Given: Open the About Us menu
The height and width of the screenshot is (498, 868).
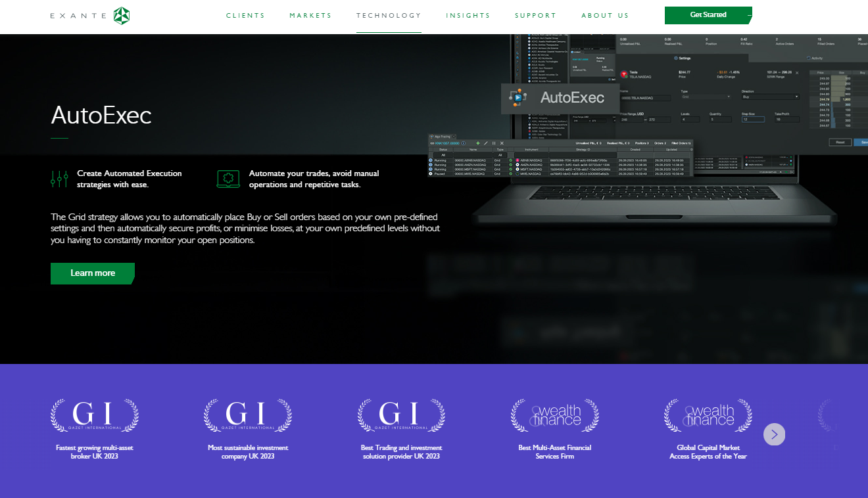Looking at the screenshot, I should pyautogui.click(x=605, y=16).
